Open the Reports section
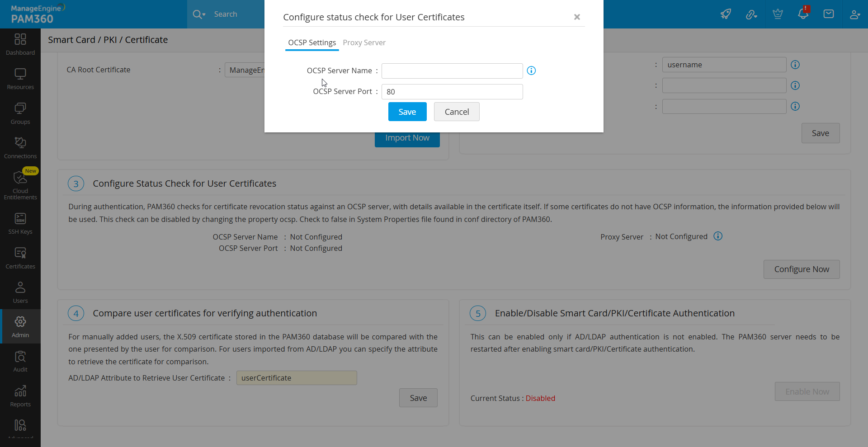This screenshot has height=447, width=868. coord(20,395)
